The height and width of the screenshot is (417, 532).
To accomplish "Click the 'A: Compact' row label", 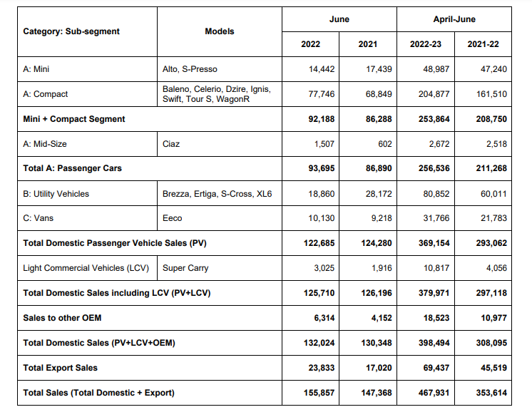I will pos(46,94).
